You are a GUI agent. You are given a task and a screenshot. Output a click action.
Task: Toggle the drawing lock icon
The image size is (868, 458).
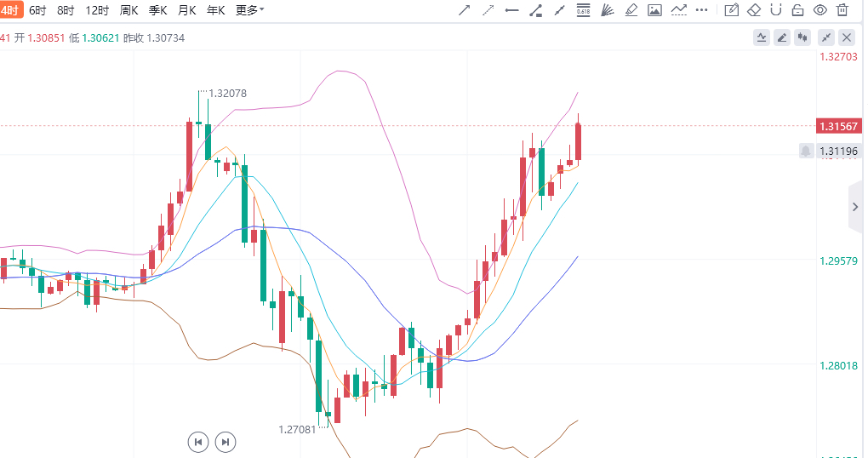(x=797, y=10)
